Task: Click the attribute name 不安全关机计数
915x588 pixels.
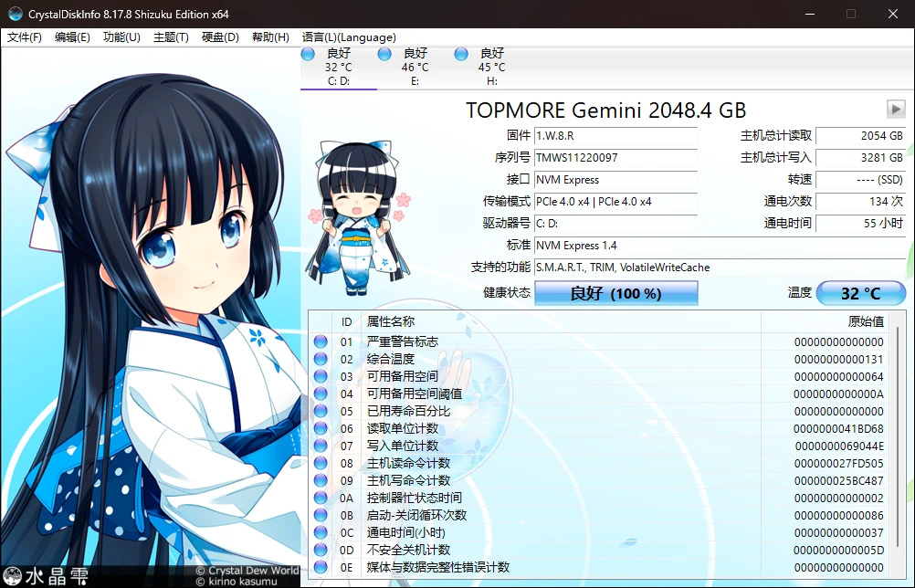Action: coord(408,550)
